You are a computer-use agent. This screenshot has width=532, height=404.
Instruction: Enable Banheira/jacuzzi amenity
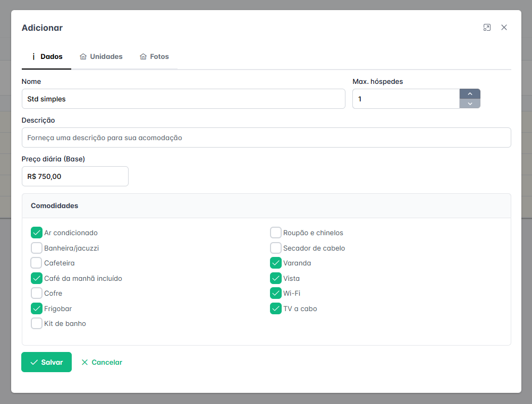pyautogui.click(x=37, y=248)
